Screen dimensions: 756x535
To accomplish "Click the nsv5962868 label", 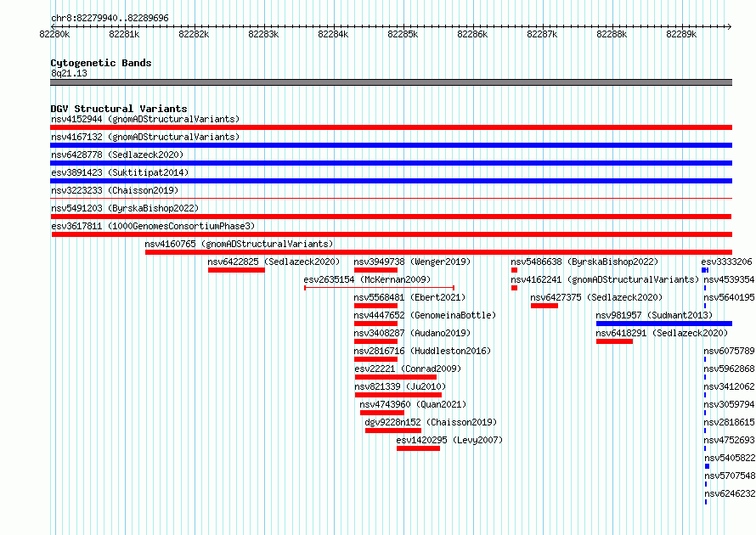I will pos(729,369).
